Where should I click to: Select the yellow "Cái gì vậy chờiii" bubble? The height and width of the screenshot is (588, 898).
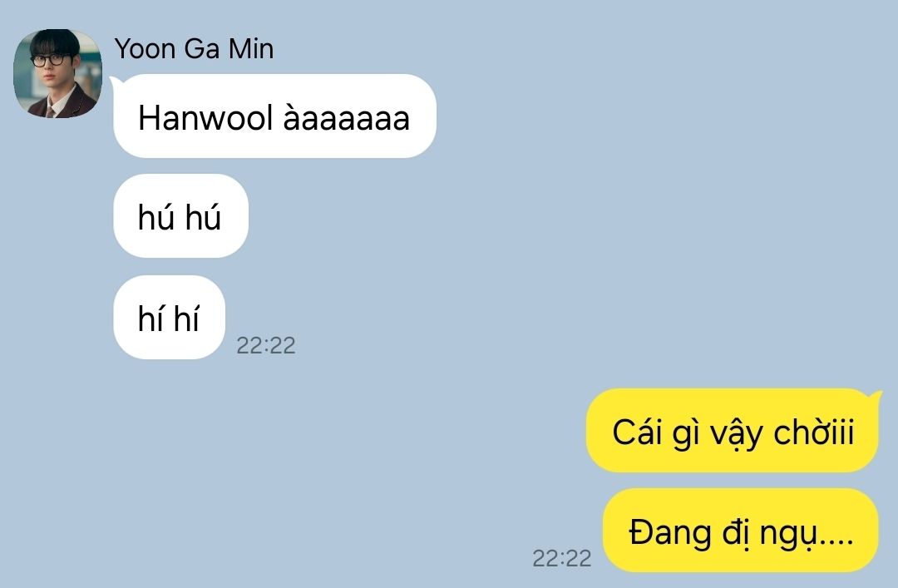tap(732, 431)
